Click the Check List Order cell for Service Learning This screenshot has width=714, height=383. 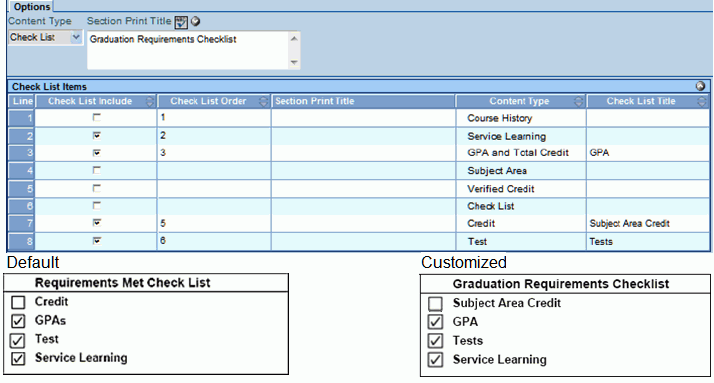point(214,135)
